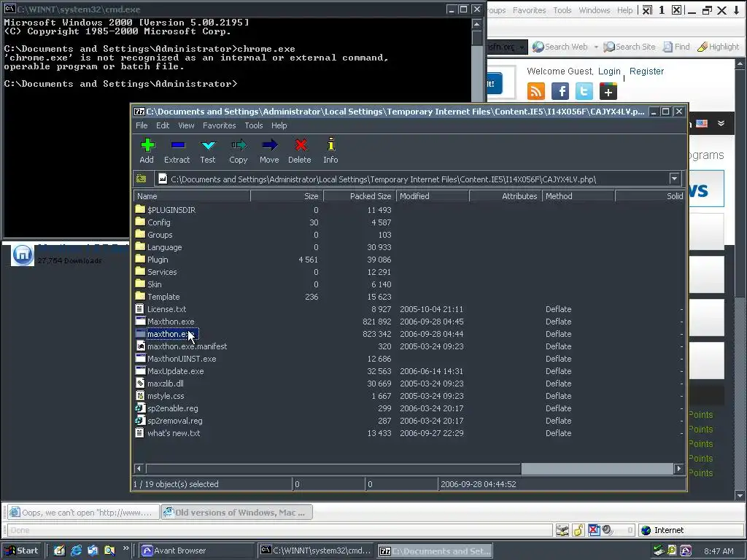This screenshot has height=560, width=747.
Task: Open the 7-Zip View menu
Action: [186, 125]
